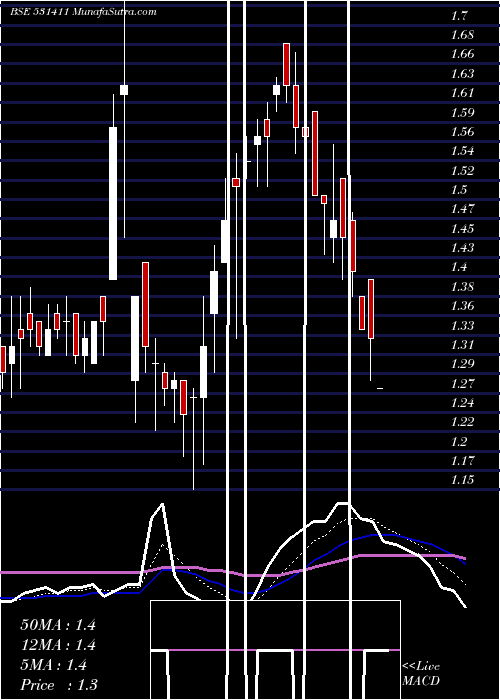
Task: Select the 1.27 price axis label
Action: [462, 383]
